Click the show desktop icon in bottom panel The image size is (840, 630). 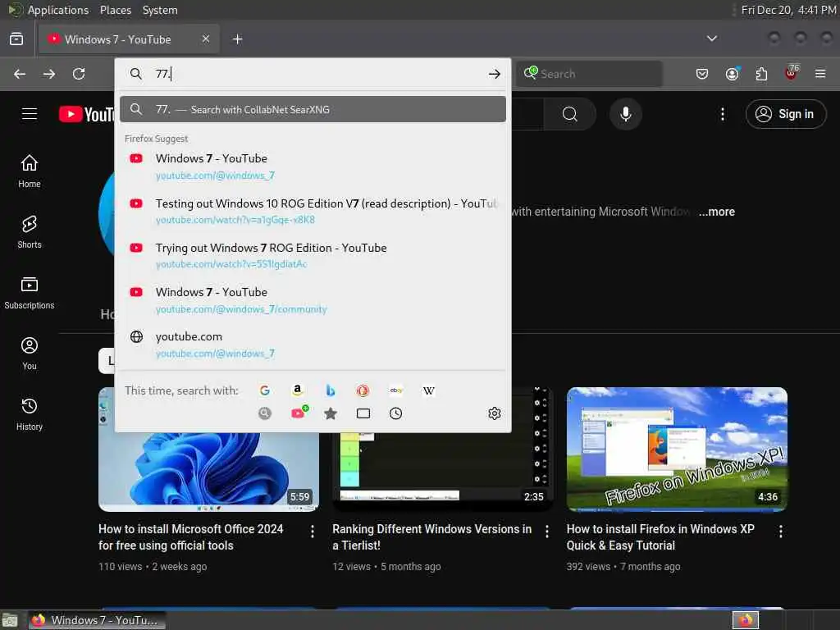pyautogui.click(x=10, y=620)
